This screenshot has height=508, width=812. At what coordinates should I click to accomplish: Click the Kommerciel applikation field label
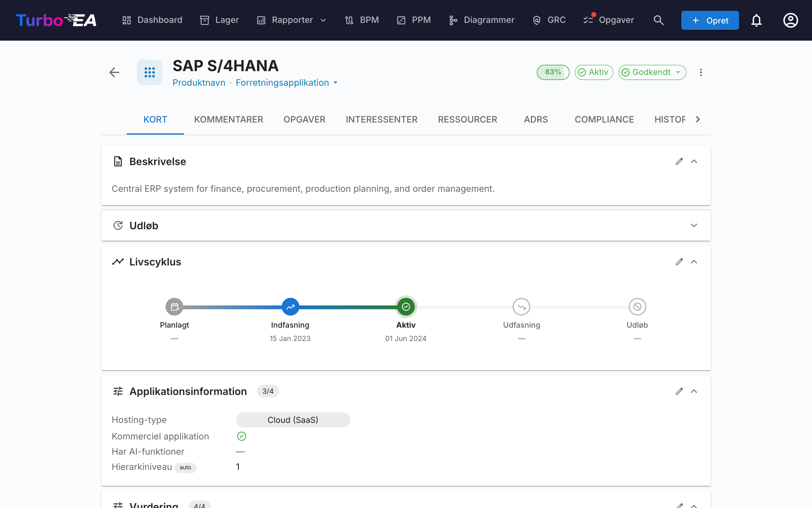[x=160, y=436]
